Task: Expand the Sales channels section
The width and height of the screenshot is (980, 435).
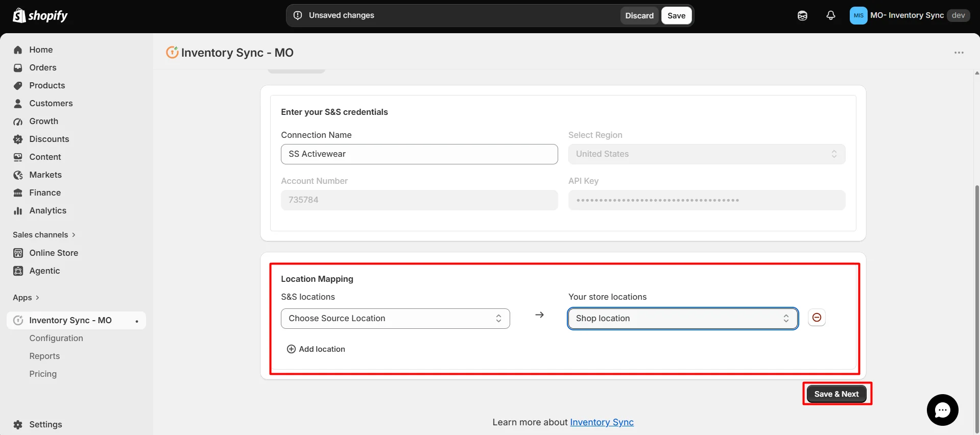Action: click(x=44, y=235)
